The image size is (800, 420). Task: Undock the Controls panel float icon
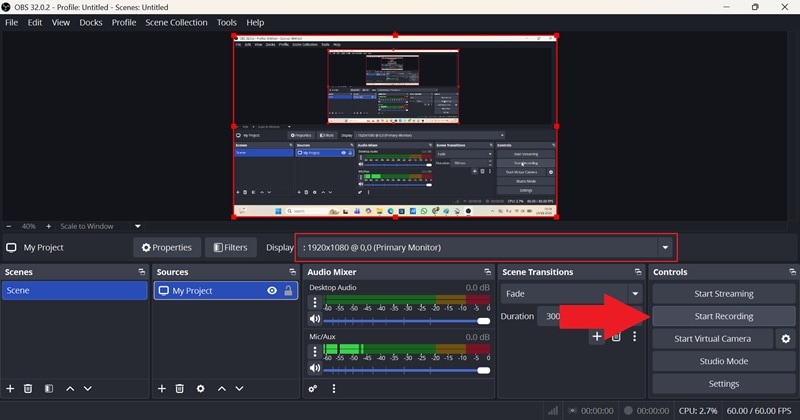[791, 272]
